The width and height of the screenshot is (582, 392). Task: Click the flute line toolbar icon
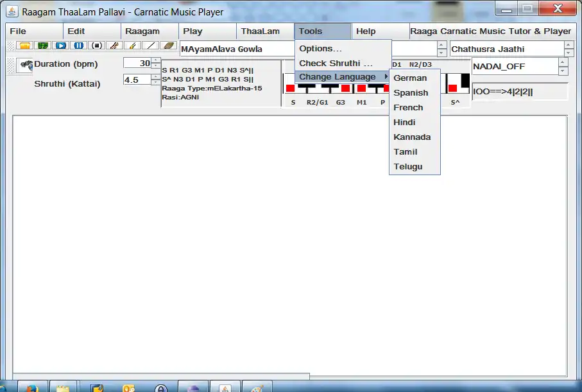(x=151, y=46)
